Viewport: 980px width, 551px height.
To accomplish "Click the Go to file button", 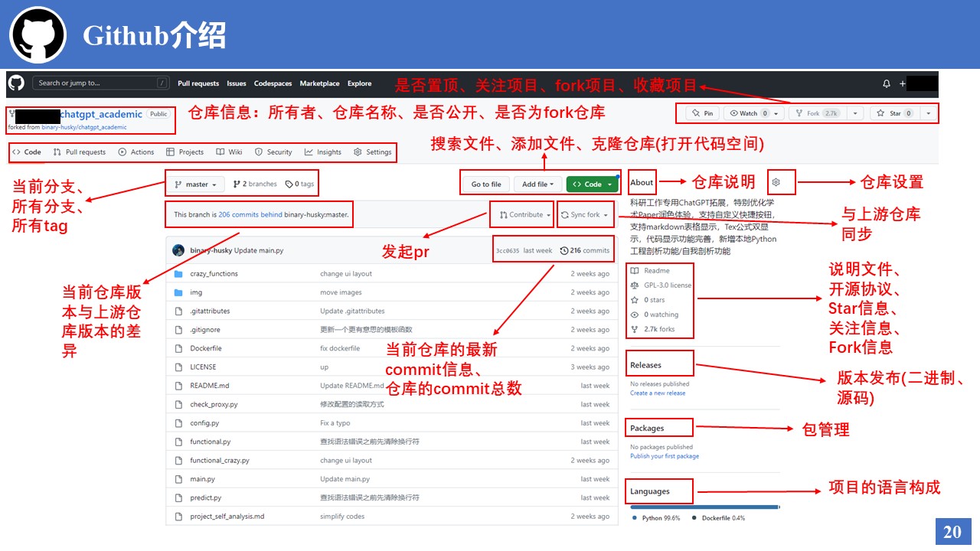I will coord(486,184).
